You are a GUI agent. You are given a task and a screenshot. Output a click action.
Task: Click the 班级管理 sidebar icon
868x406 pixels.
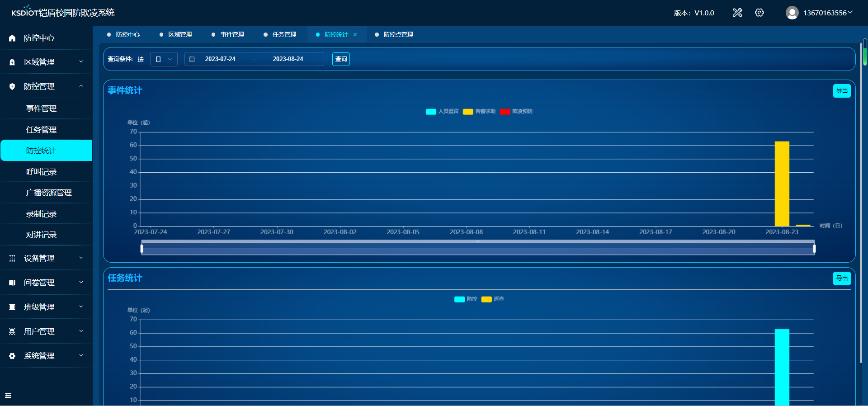12,307
